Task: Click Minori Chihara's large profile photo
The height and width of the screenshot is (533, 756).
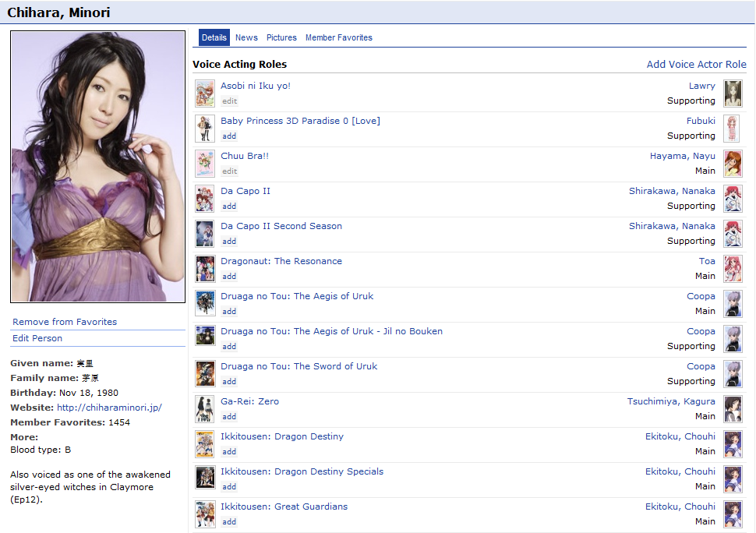Action: (98, 167)
